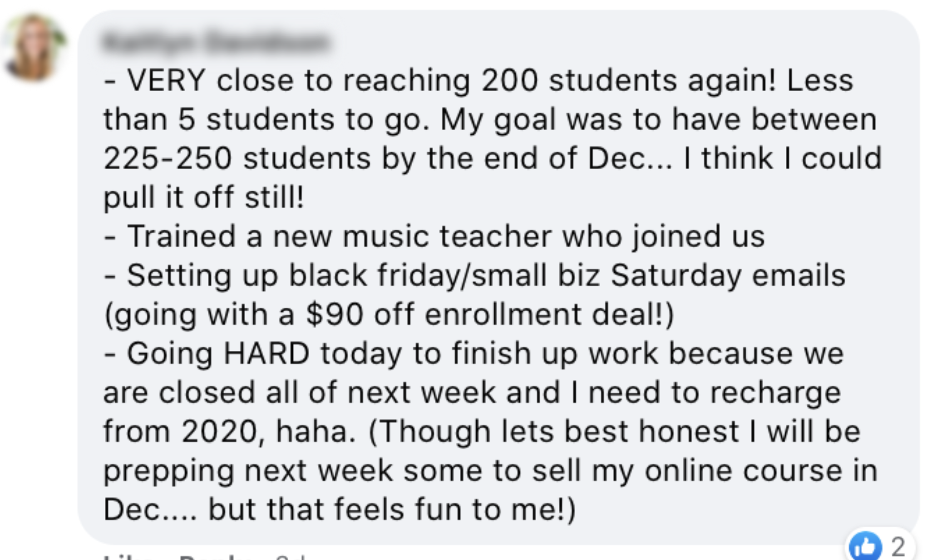This screenshot has width=927, height=560.
Task: Click the '225-250 students' text line
Action: coord(493,159)
